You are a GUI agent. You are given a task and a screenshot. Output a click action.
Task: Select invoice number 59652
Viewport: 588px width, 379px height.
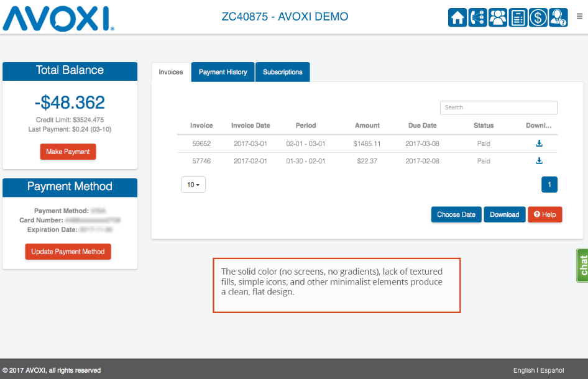[x=201, y=144]
